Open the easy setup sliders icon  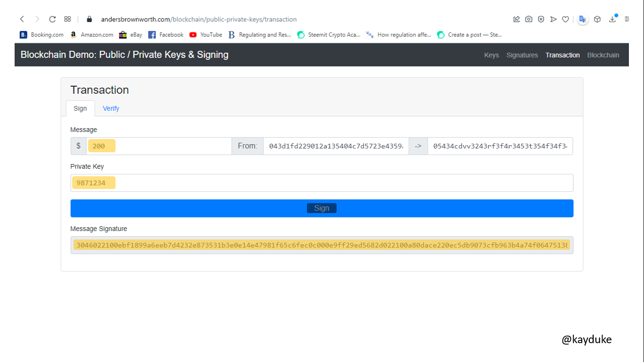pos(627,19)
